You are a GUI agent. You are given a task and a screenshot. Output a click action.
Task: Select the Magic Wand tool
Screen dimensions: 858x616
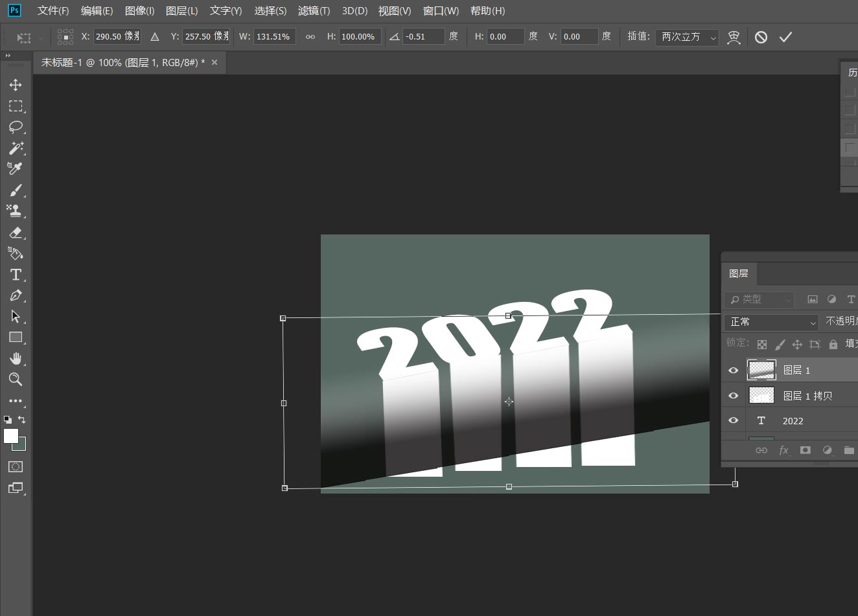16,148
